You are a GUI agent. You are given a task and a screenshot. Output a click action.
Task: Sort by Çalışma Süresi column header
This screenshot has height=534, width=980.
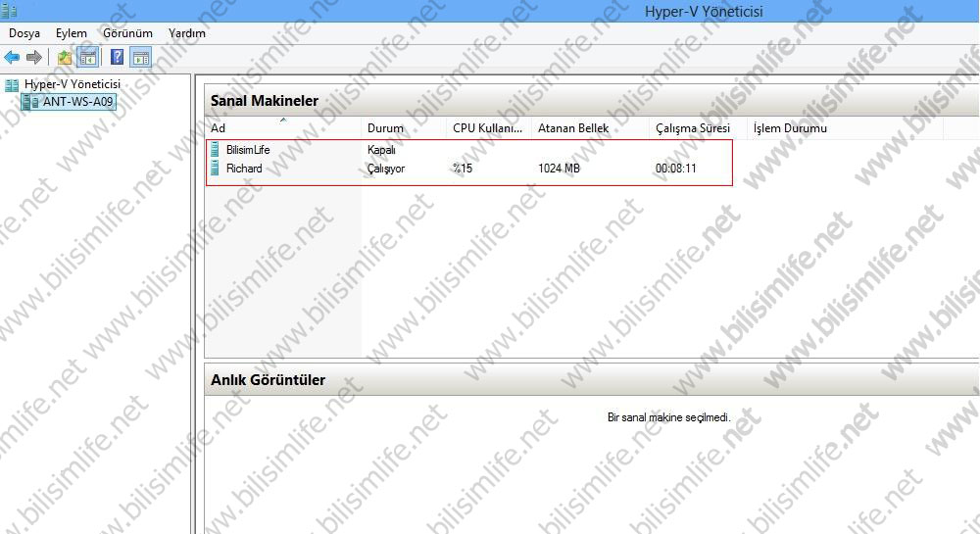694,128
